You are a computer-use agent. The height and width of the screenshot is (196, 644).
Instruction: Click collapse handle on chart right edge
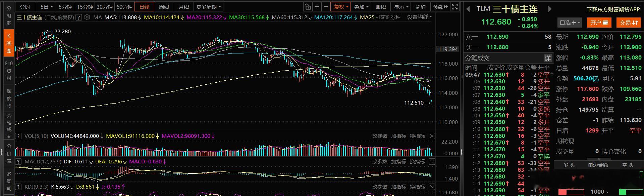[462, 152]
